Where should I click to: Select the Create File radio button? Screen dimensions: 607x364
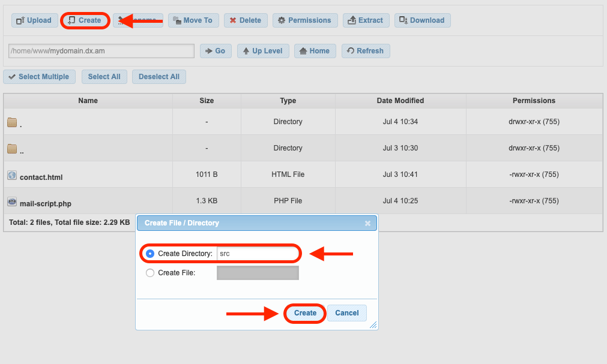pos(150,273)
